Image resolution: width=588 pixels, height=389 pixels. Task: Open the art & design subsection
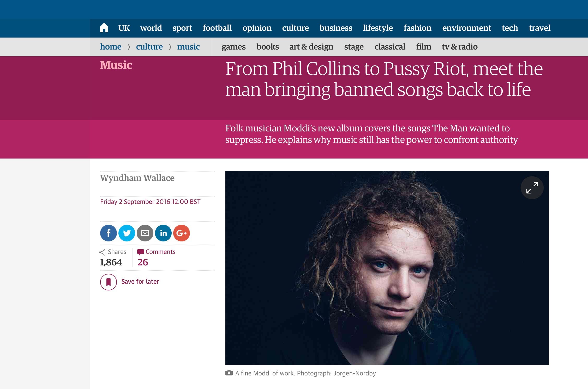311,47
